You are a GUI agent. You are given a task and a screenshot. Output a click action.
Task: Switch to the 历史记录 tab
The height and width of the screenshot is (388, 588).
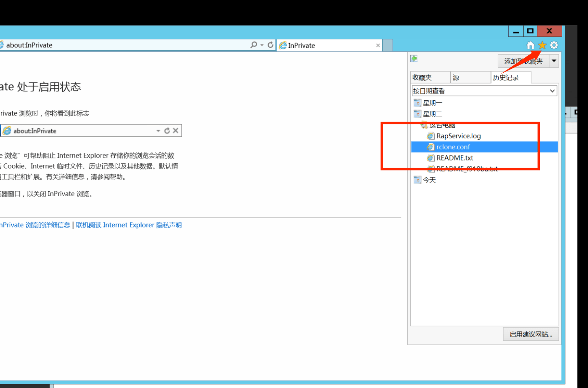click(511, 78)
